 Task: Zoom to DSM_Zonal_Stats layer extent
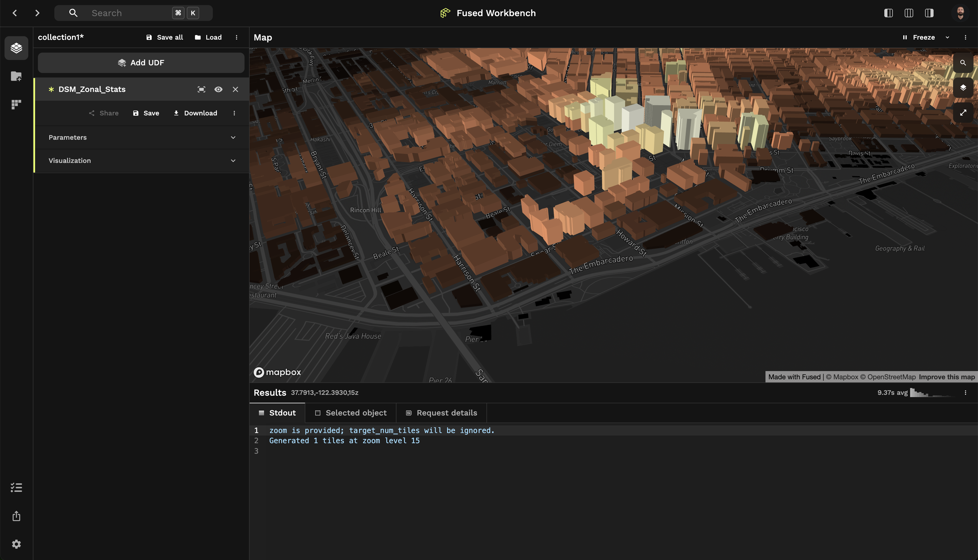point(201,89)
